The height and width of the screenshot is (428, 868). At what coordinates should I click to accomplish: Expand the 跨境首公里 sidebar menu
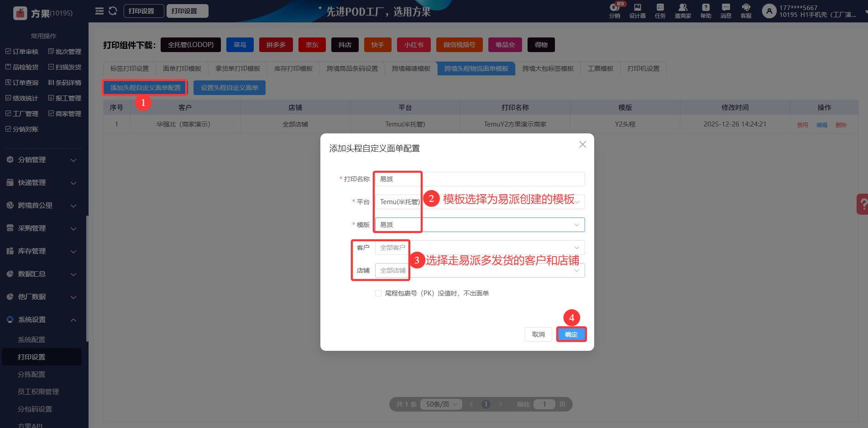click(x=42, y=206)
